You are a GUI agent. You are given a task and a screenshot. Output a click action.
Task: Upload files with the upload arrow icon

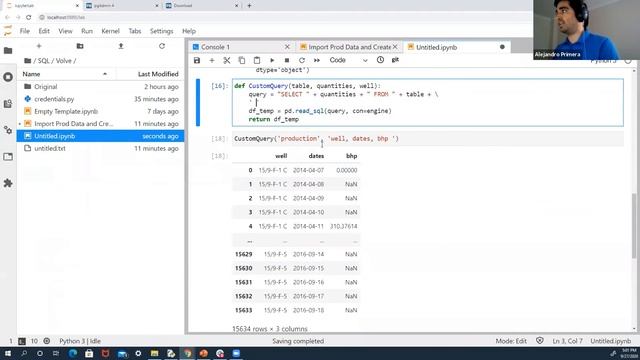pos(121,46)
